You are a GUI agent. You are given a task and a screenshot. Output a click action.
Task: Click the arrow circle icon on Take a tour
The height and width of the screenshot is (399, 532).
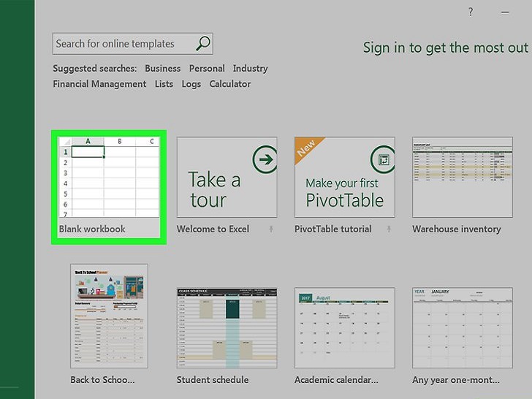coord(265,159)
